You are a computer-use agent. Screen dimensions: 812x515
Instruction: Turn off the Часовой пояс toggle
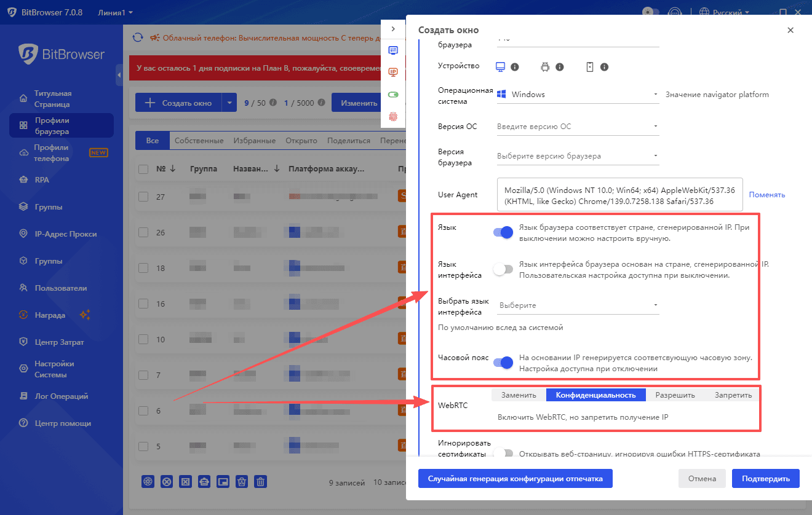point(503,363)
